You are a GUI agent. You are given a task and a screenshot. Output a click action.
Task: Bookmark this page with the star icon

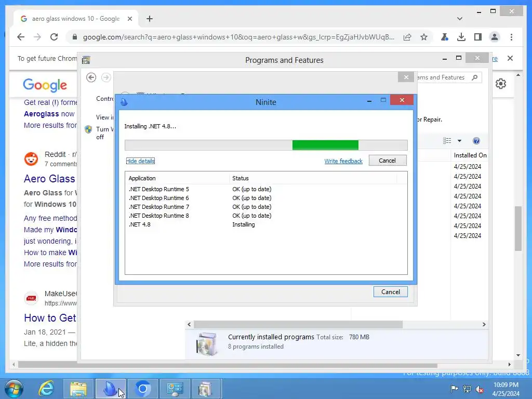pos(424,37)
